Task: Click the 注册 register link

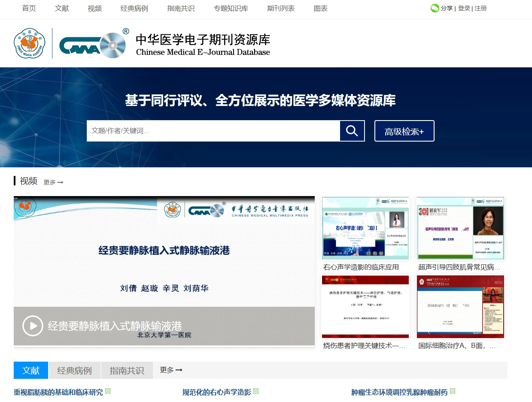Action: click(480, 8)
